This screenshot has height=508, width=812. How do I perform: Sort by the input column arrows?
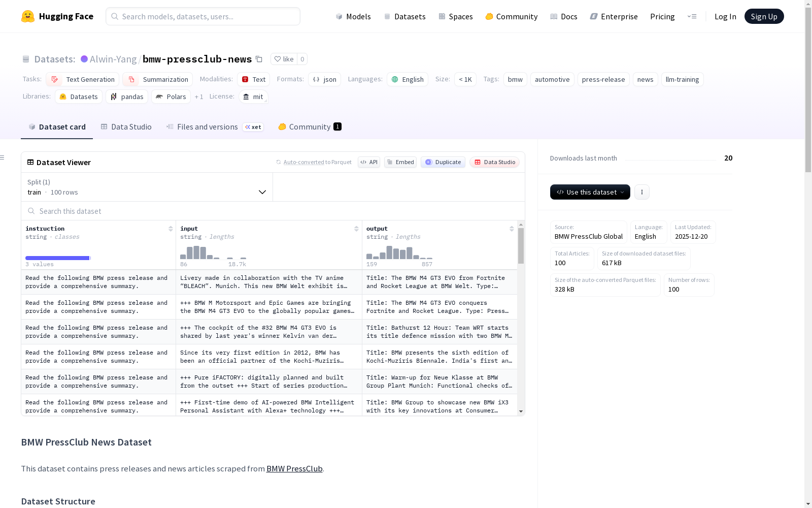tap(356, 229)
